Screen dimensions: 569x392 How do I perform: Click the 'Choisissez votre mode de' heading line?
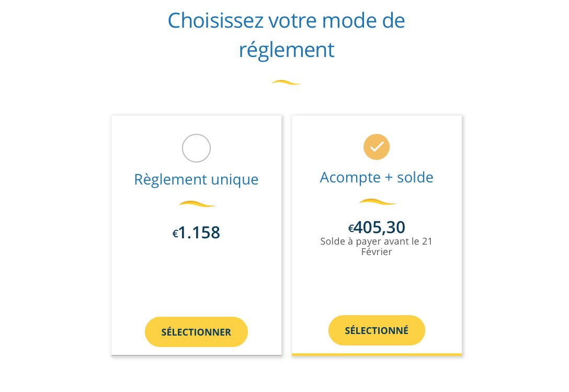tap(286, 20)
